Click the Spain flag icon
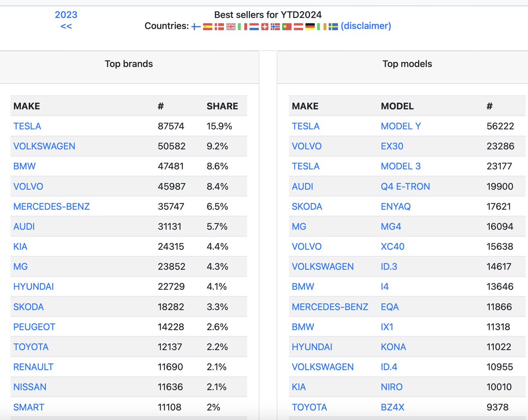528x420 pixels. pos(208,26)
